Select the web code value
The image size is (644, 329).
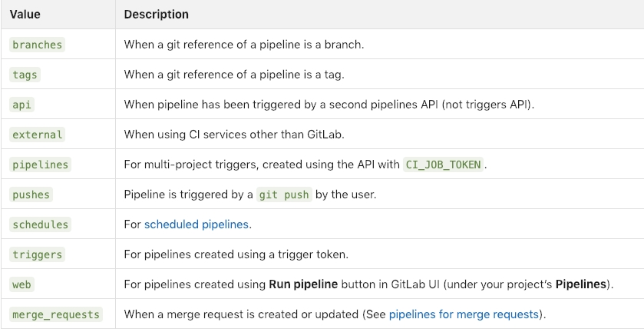click(x=21, y=284)
